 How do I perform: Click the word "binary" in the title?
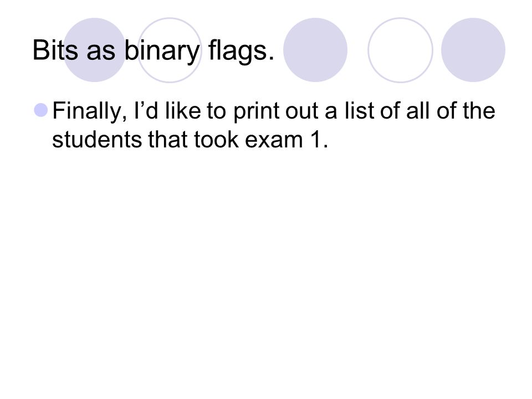[162, 52]
